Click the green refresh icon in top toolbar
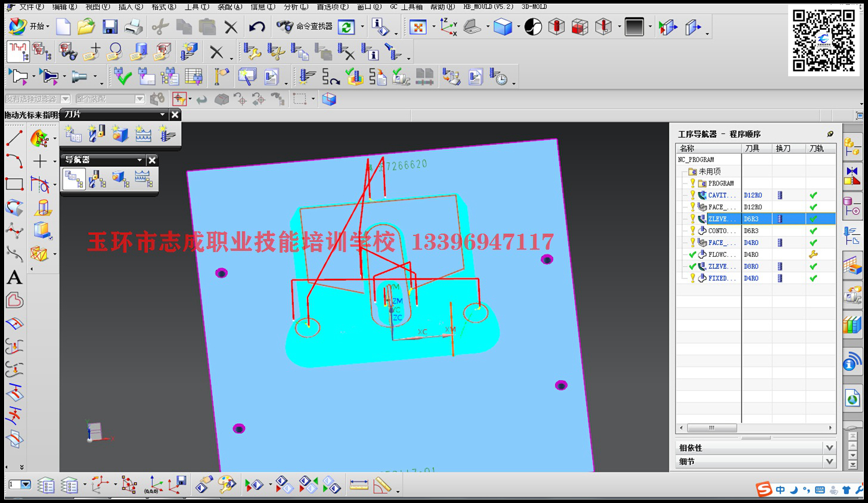The width and height of the screenshot is (868, 503). 346,27
